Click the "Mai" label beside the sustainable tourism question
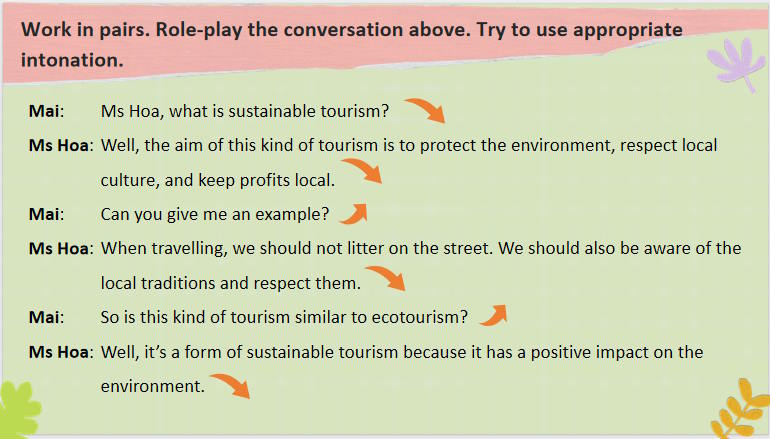The width and height of the screenshot is (770, 439). point(44,109)
